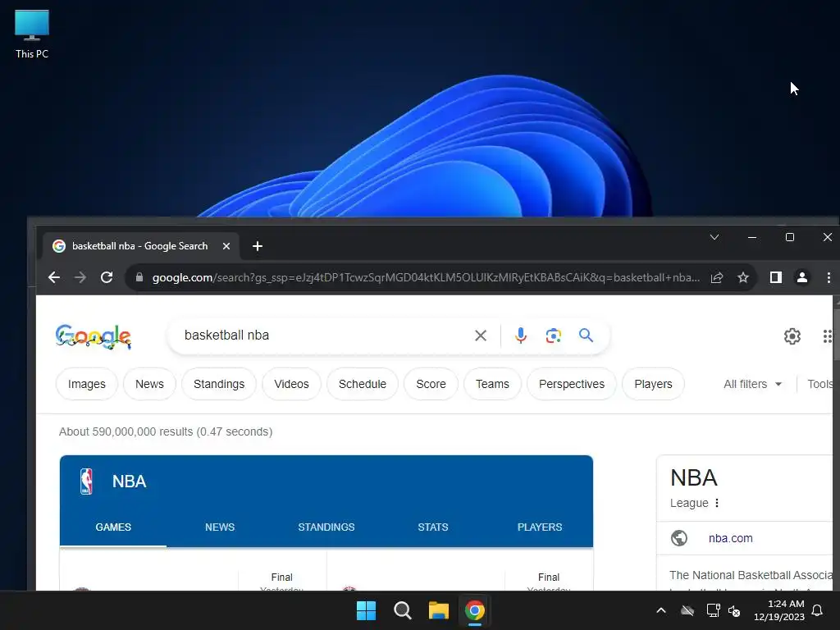Screen dimensions: 840x630
Task: Open more options next to League
Action: click(x=717, y=503)
